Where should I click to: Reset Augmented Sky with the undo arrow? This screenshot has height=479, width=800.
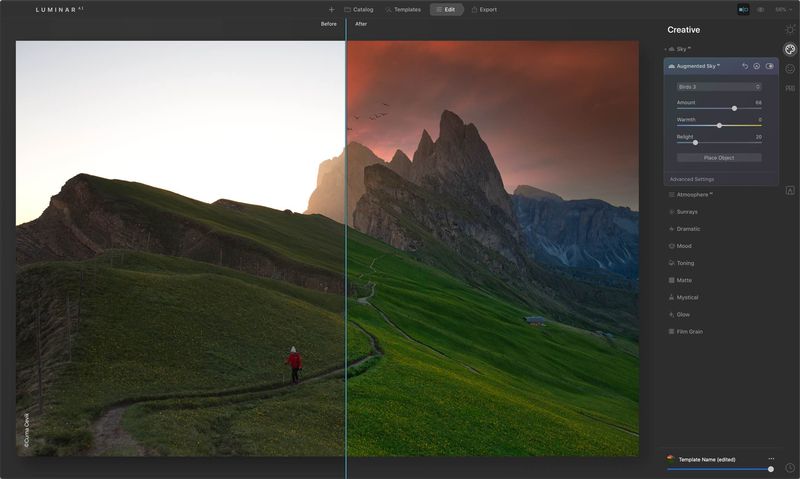pos(745,66)
